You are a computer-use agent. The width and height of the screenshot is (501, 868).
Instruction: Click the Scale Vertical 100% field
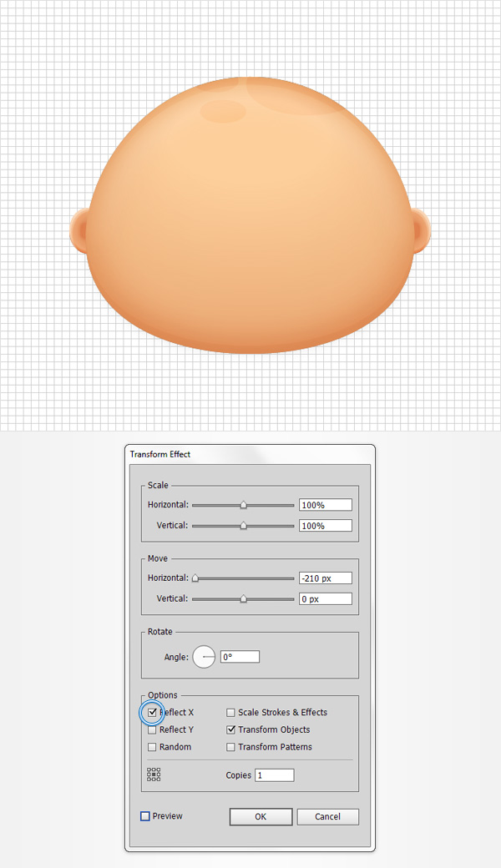[x=326, y=526]
